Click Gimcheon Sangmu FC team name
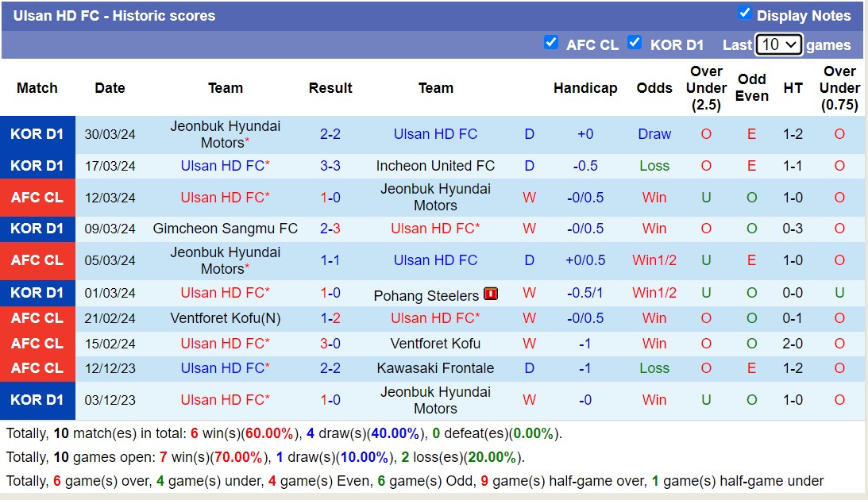 click(x=225, y=229)
